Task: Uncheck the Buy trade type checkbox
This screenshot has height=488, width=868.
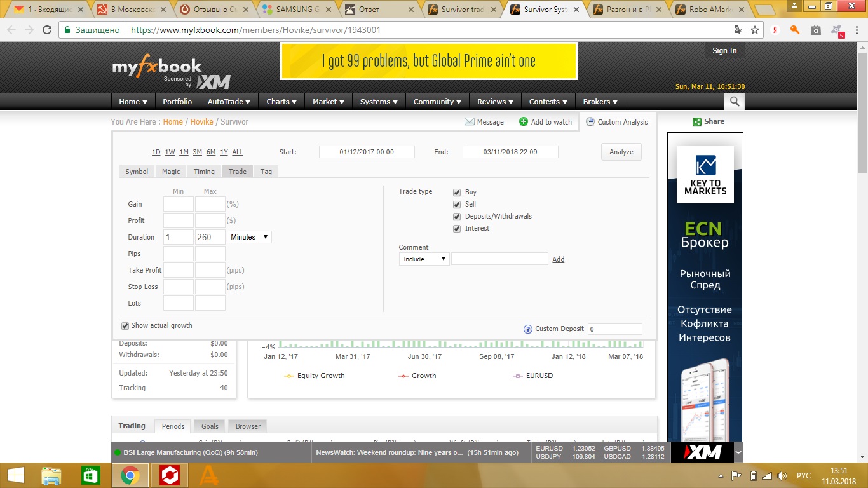Action: (x=456, y=192)
